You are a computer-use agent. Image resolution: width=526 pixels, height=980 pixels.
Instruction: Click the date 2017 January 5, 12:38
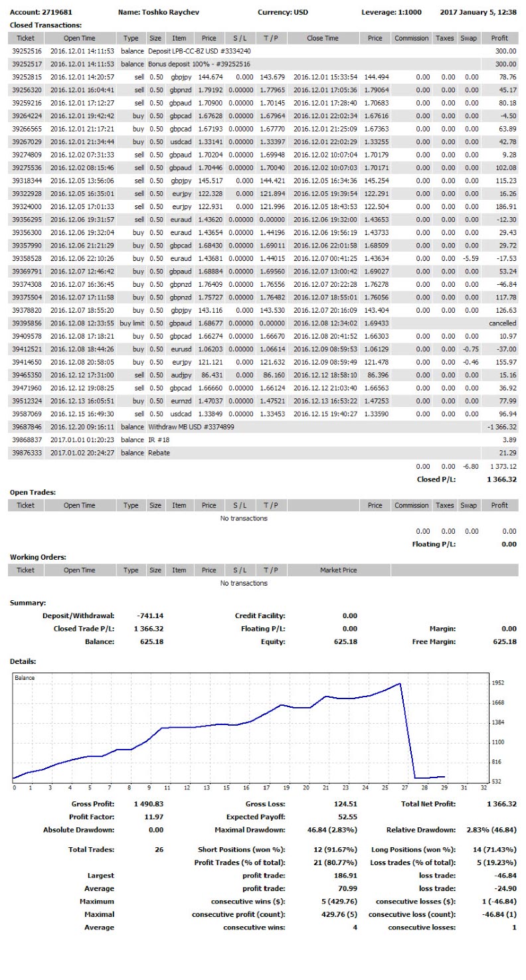click(478, 13)
